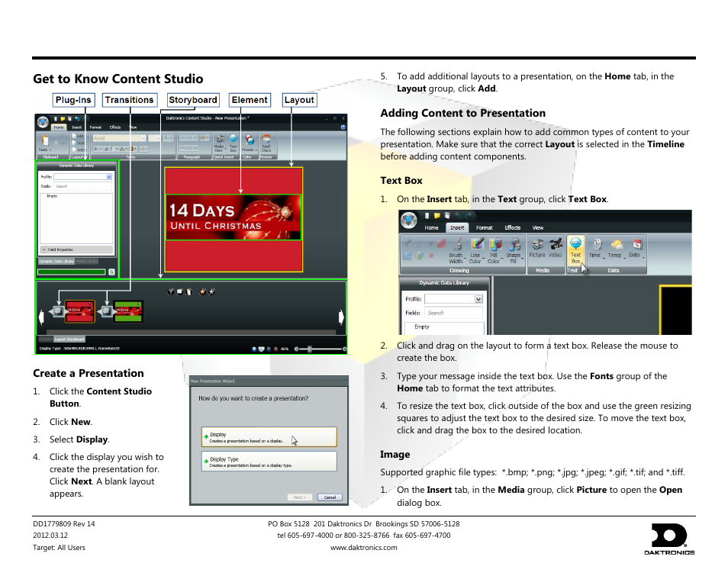Viewport: 728px width, 563px height.
Task: Choose Display option in New Presentation Wizard
Action: click(269, 437)
